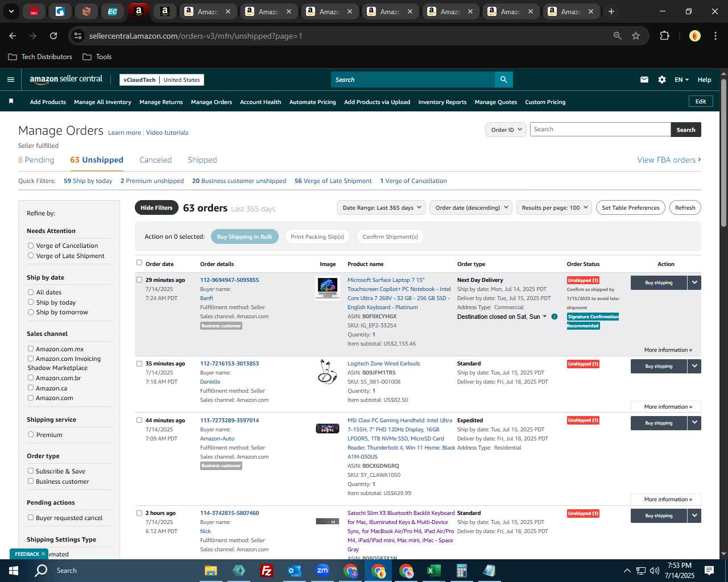Check the Amazon.ca sales channel
The width and height of the screenshot is (728, 582).
tap(31, 388)
